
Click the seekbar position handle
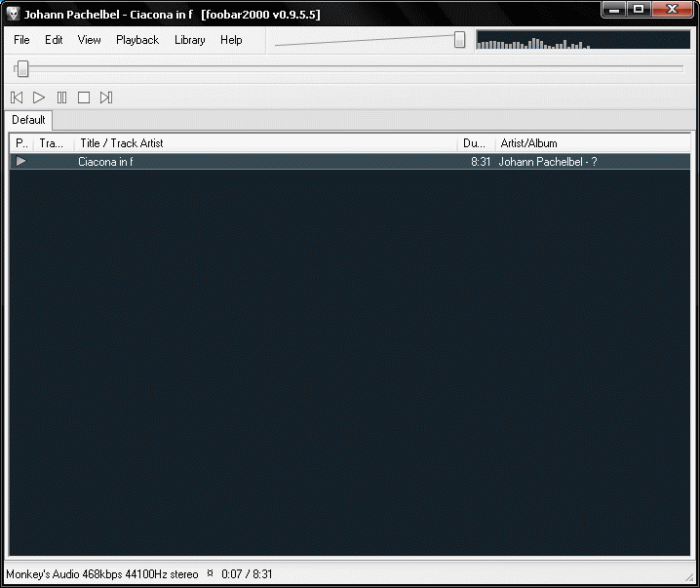[x=22, y=69]
